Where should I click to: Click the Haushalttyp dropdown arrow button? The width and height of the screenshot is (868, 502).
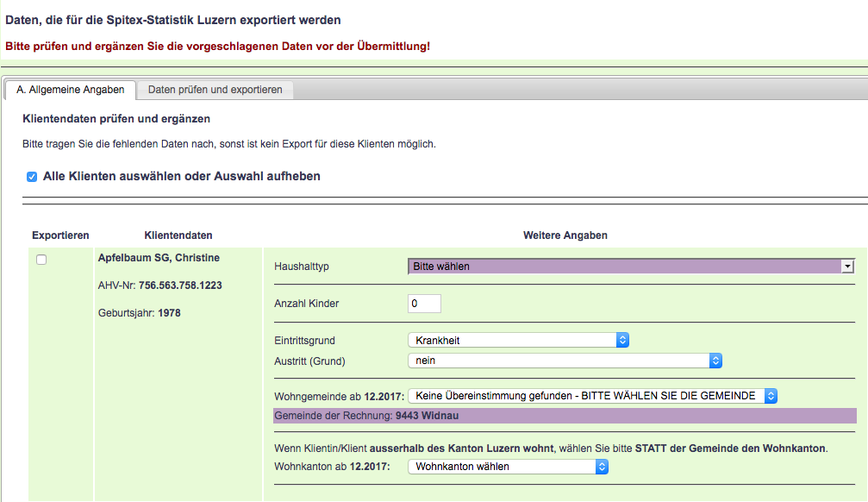point(847,267)
